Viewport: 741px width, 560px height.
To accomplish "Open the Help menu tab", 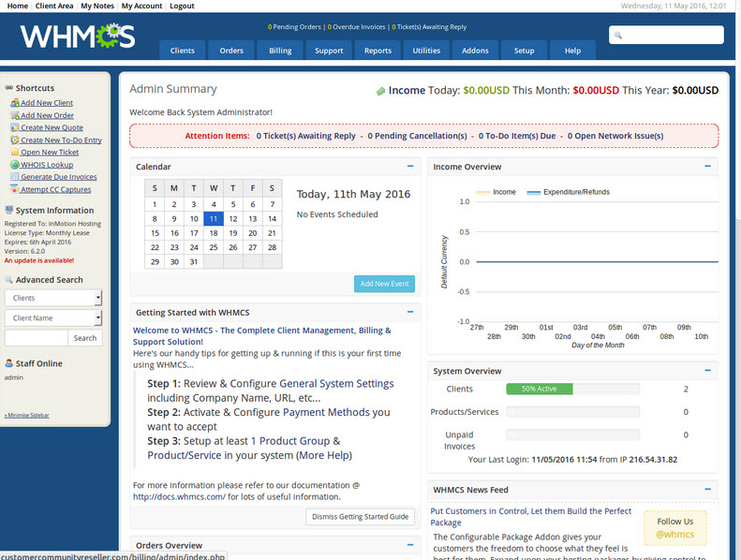I will click(x=572, y=51).
